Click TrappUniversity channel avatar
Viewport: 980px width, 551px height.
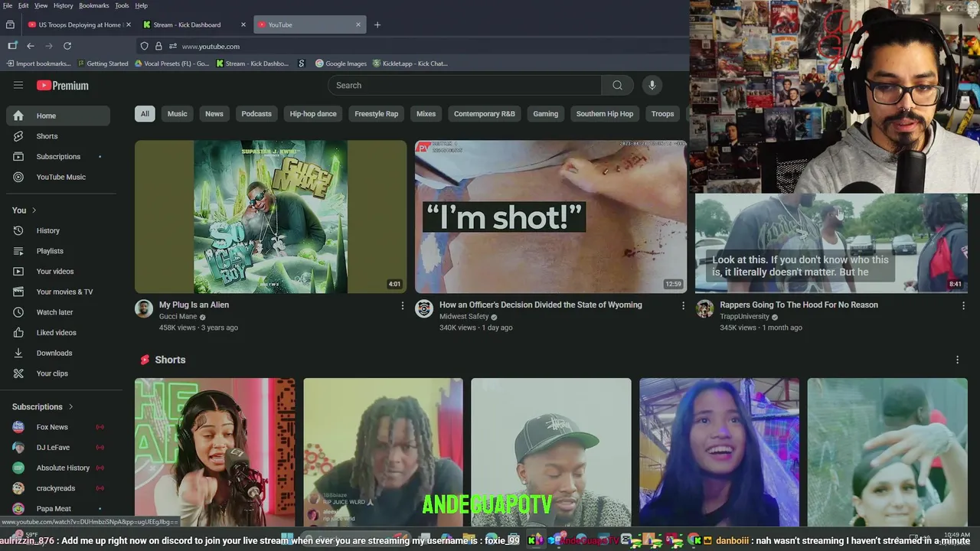(x=704, y=308)
